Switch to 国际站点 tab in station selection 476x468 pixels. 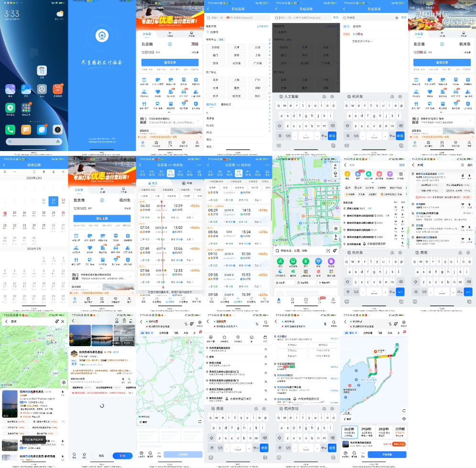click(226, 104)
